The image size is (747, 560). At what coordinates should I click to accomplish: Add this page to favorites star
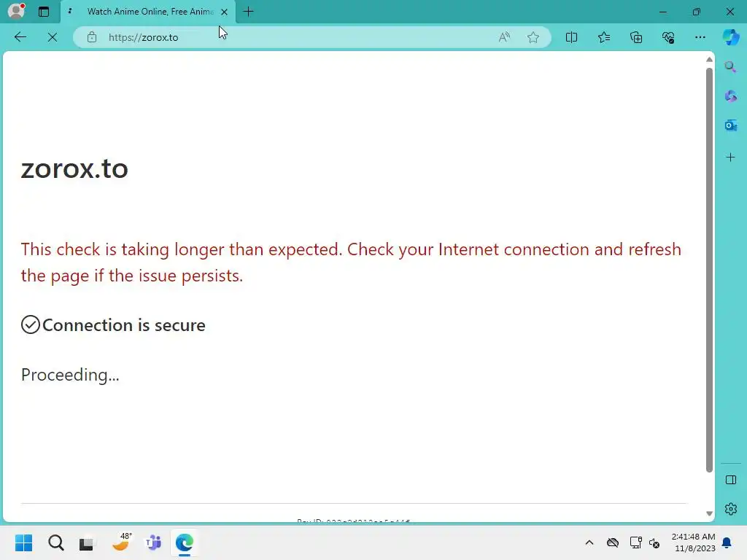coord(533,37)
